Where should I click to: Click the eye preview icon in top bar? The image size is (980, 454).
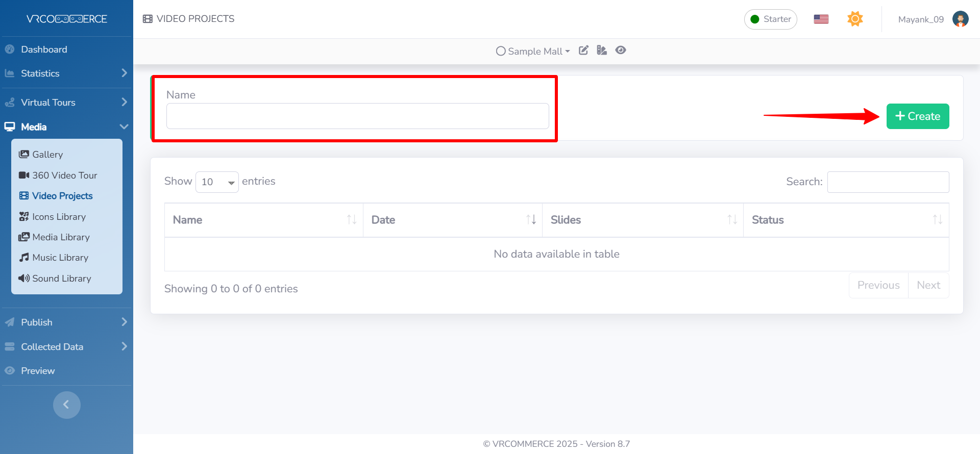(x=621, y=51)
